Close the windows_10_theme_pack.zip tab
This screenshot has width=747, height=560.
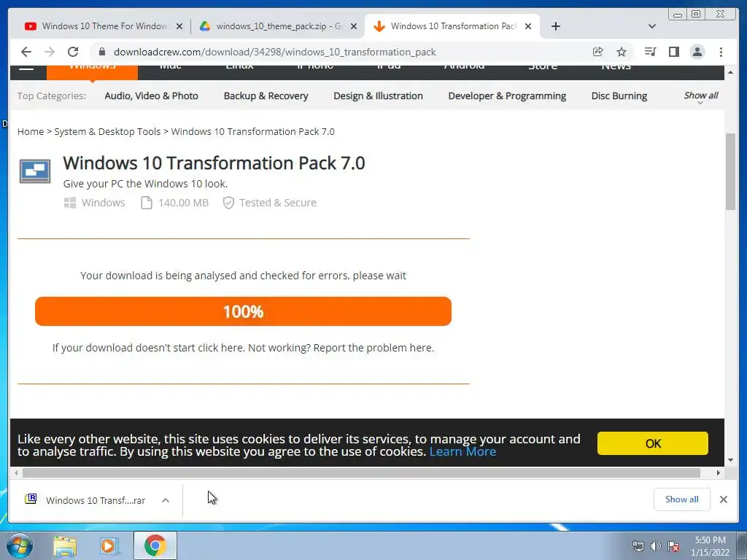click(x=354, y=26)
